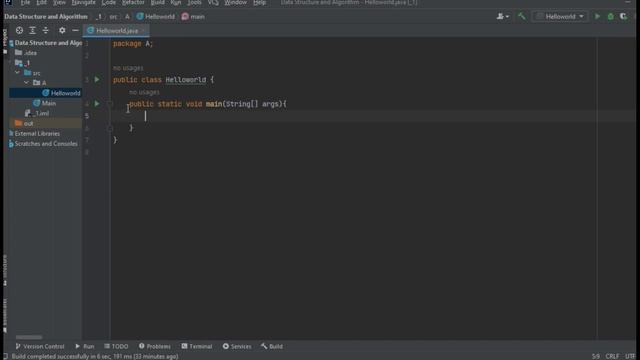Collapse the src folder chevron
Screen dimensions: 640x360
tap(17, 73)
